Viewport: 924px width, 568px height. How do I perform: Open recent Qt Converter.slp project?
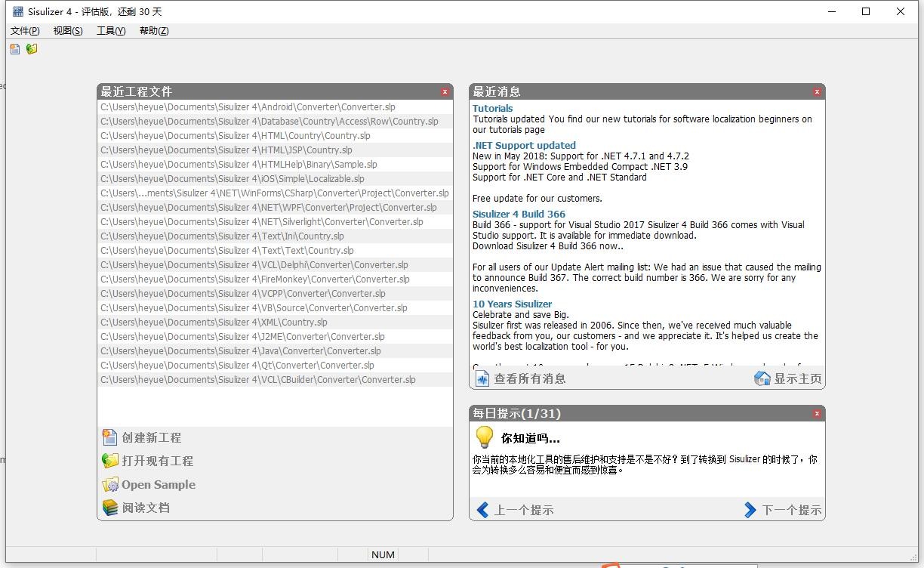[x=276, y=365]
